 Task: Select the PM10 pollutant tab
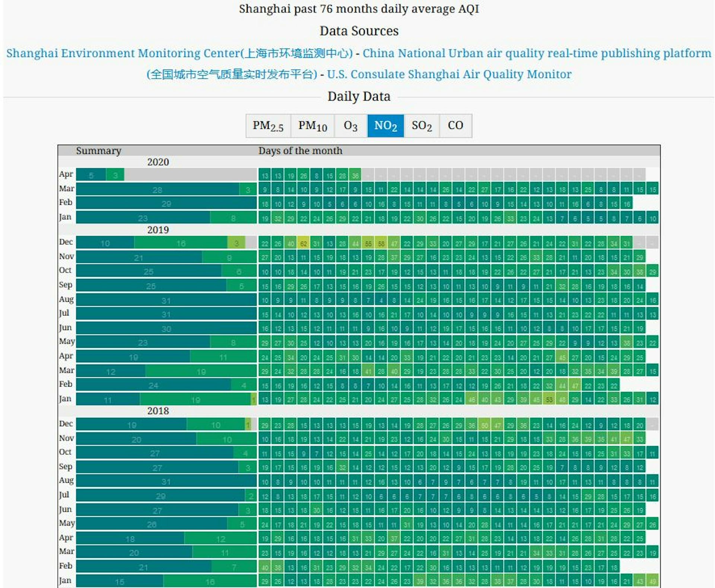(x=312, y=126)
